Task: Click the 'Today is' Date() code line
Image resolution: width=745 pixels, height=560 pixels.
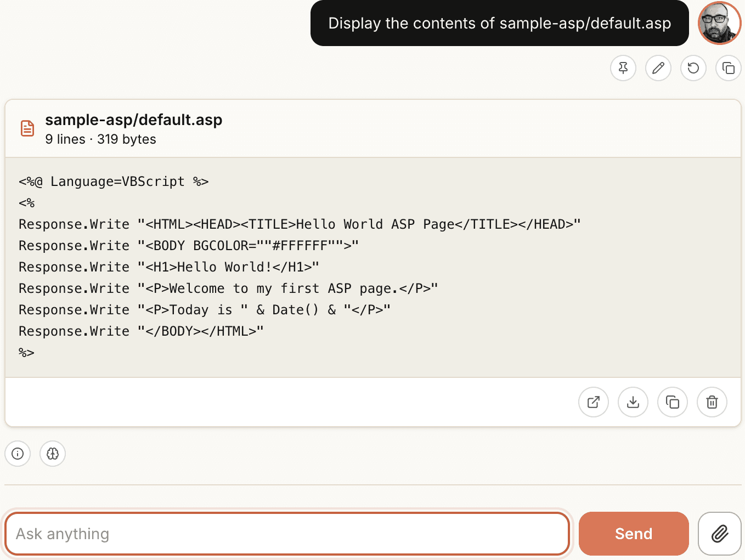Action: tap(205, 310)
